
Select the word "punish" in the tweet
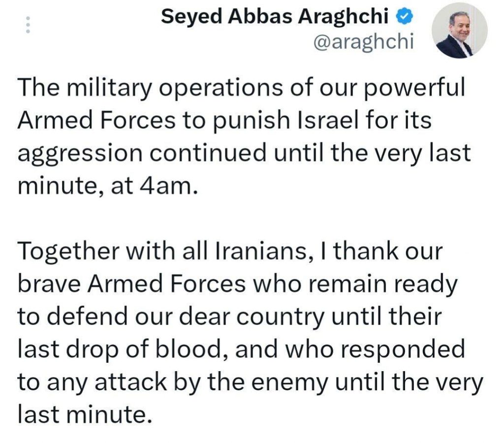[250, 121]
